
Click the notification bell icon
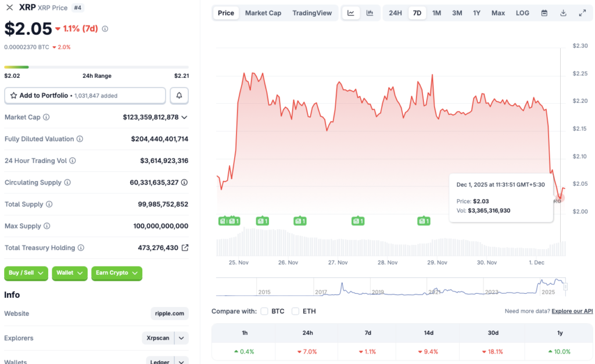(x=179, y=95)
